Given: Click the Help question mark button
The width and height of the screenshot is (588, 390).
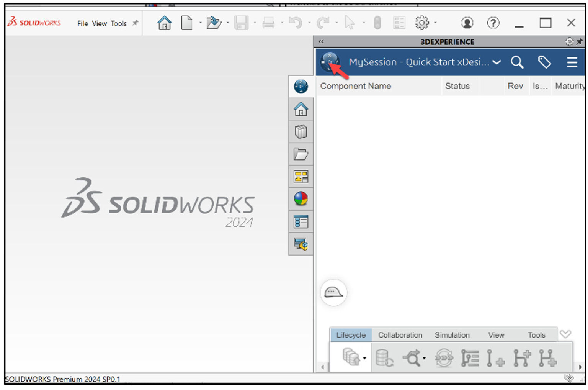Looking at the screenshot, I should coord(493,23).
